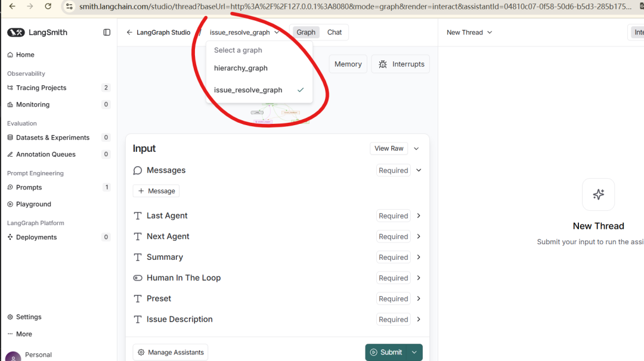Open Datasets & Experiments in the sidebar
644x361 pixels.
[x=58, y=138]
